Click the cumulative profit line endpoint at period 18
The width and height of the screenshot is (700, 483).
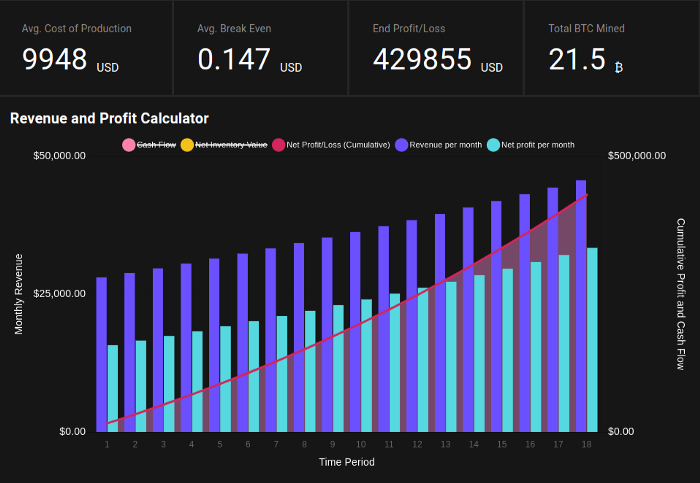click(x=587, y=195)
